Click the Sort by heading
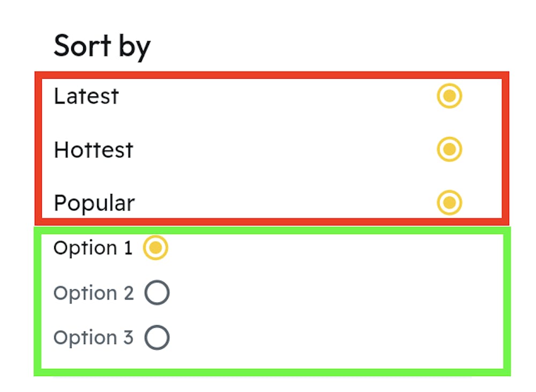 (102, 46)
